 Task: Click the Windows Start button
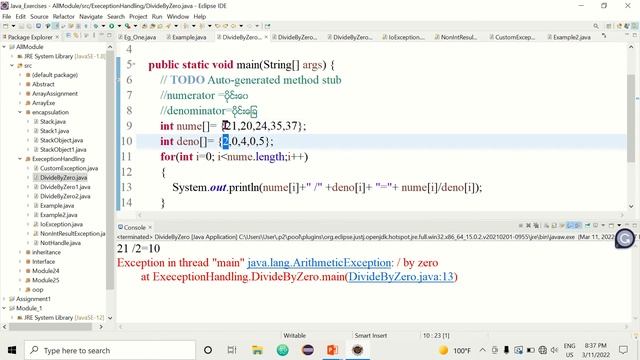pos(12,350)
